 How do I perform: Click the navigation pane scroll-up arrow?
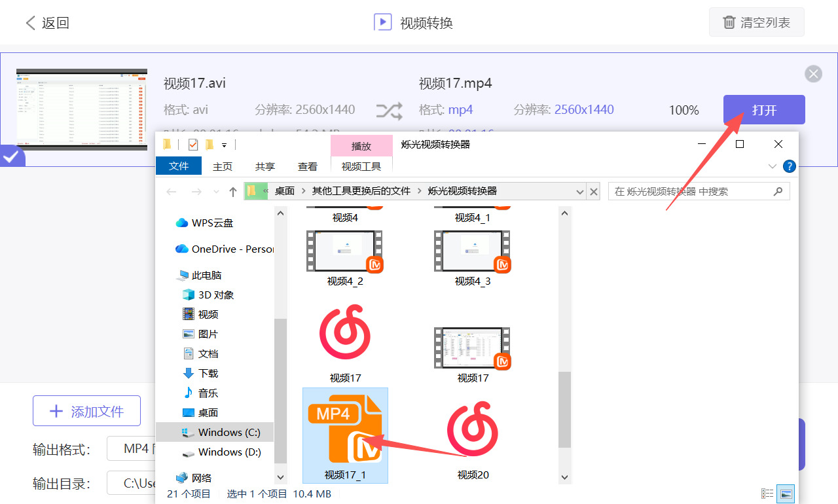click(x=280, y=213)
